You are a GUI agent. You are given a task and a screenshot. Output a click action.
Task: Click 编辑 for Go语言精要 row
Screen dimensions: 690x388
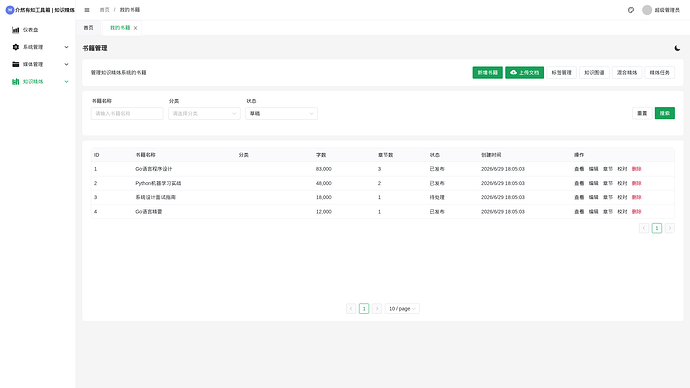(594, 212)
